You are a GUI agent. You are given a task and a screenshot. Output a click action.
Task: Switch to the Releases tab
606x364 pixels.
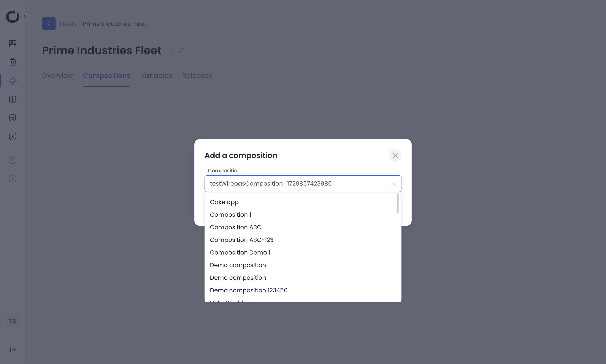(197, 75)
